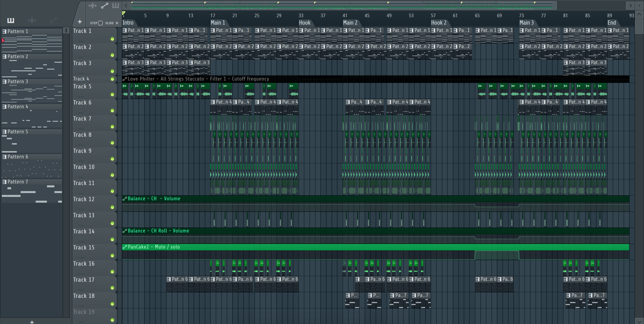The width and height of the screenshot is (644, 324).
Task: Click the plus button above Track 1
Action: 80,22
